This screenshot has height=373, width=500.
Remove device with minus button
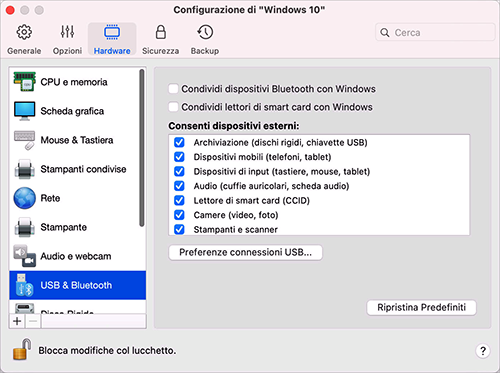tap(33, 321)
